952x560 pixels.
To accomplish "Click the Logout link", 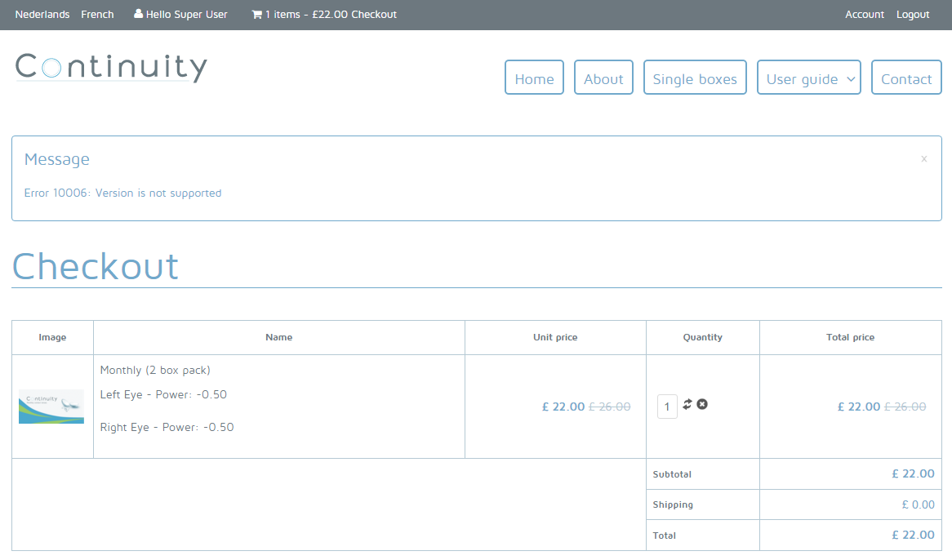I will [913, 15].
